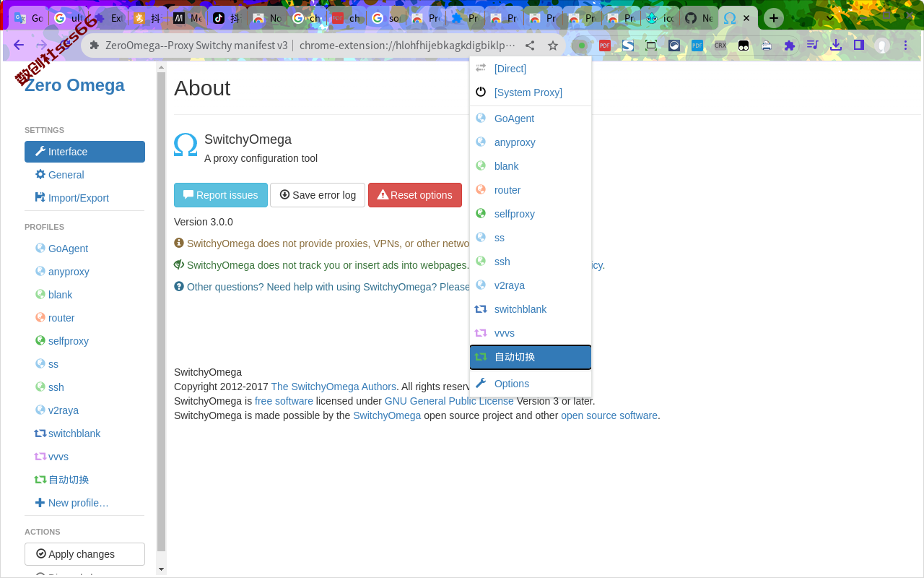Bookmark this page with the star icon

coord(553,46)
